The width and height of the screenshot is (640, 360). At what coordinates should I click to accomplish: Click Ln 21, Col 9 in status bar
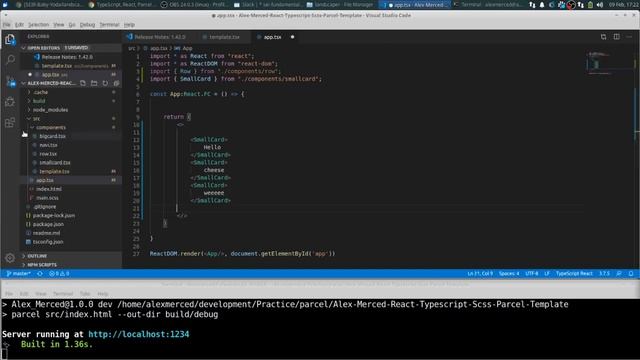tap(480, 273)
